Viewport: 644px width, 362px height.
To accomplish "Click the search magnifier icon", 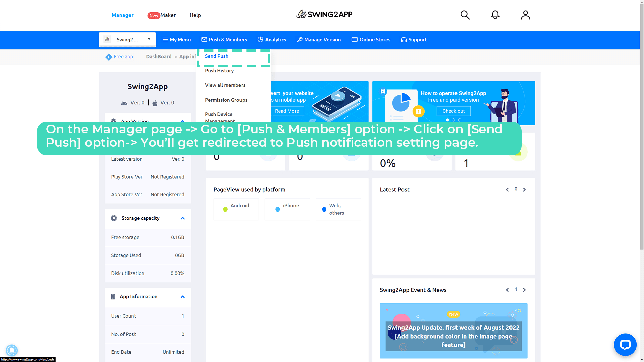I will (x=465, y=15).
